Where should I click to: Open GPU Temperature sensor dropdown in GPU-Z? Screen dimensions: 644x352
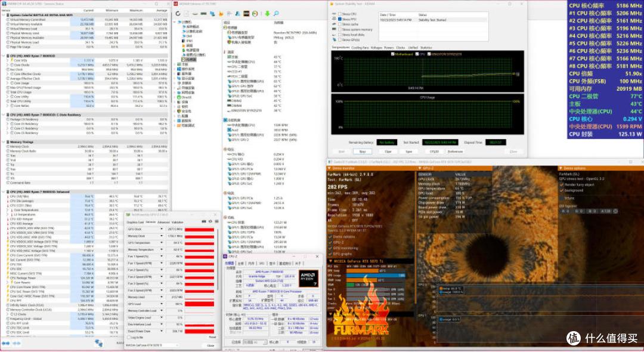pyautogui.click(x=162, y=243)
